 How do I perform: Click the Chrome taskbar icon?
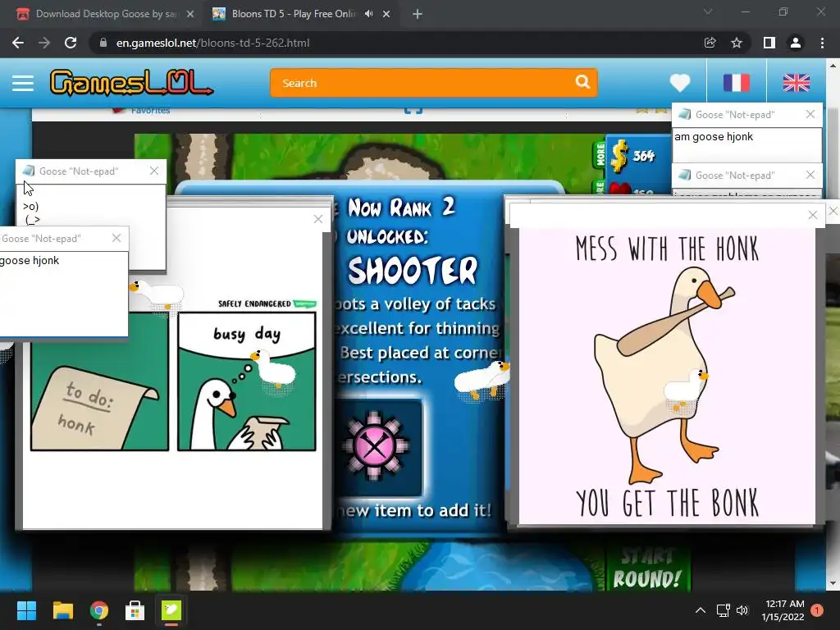pos(99,610)
